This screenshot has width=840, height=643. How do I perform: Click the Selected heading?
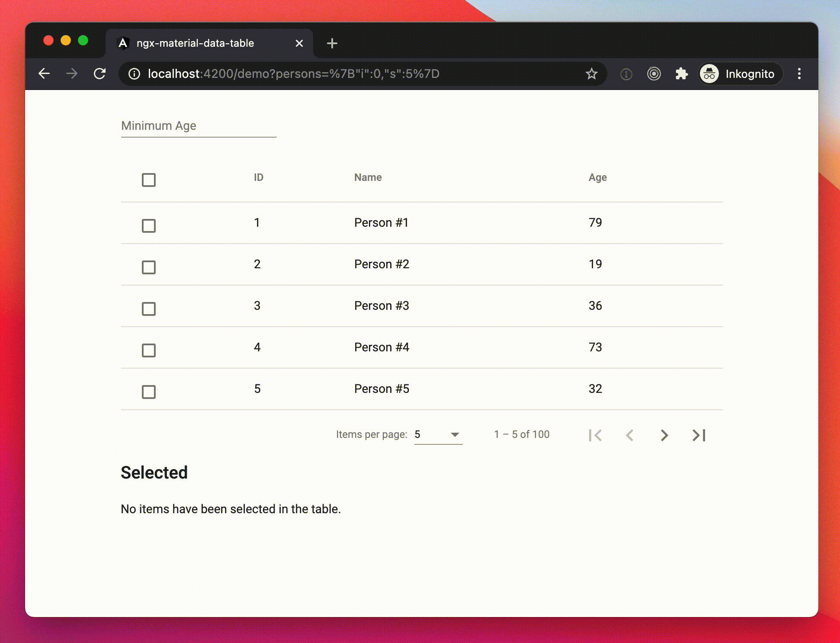(x=154, y=473)
